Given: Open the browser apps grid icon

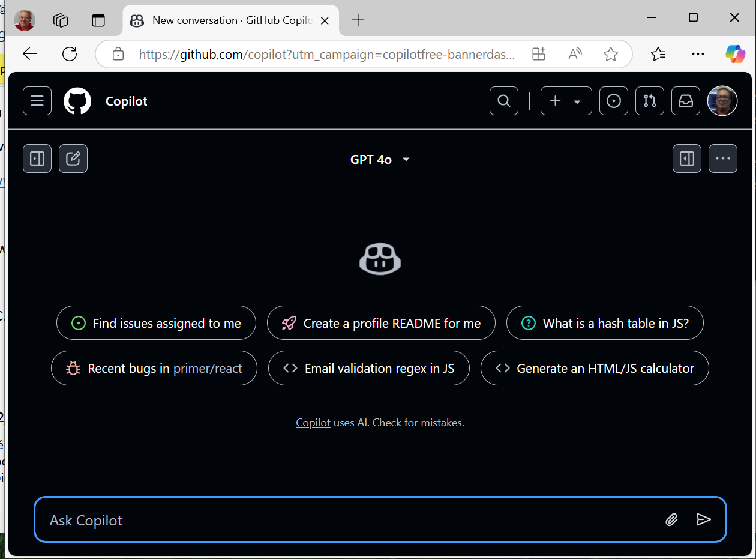Looking at the screenshot, I should coord(539,55).
